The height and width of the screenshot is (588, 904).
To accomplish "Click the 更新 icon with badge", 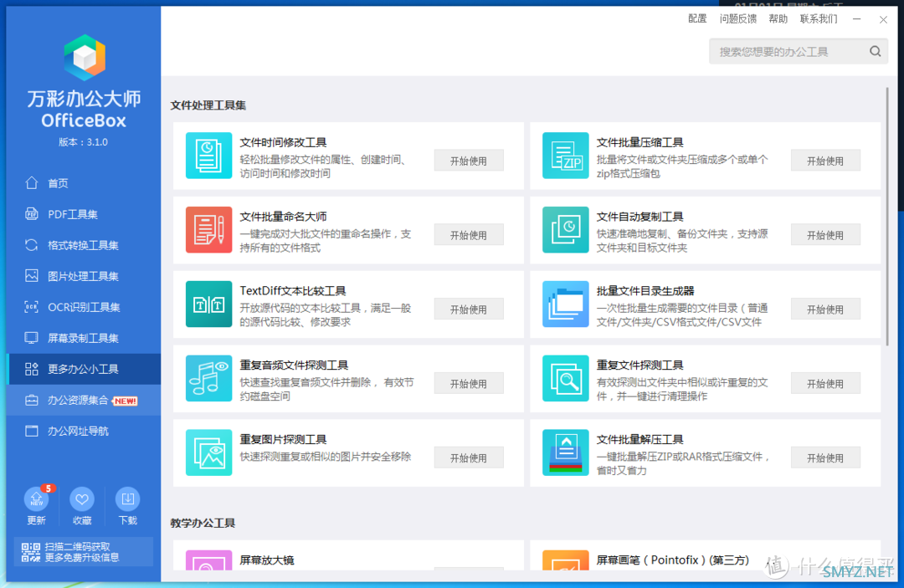I will click(x=37, y=499).
